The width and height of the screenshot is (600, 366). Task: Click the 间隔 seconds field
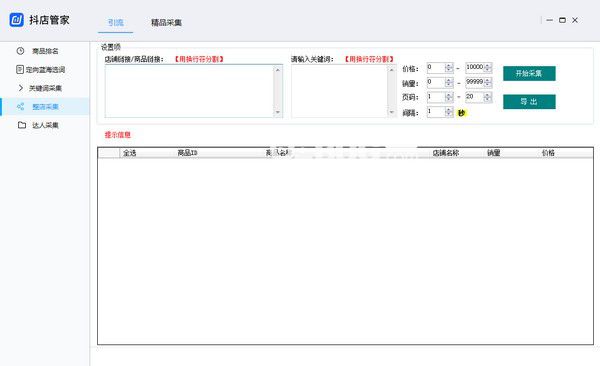pyautogui.click(x=436, y=112)
